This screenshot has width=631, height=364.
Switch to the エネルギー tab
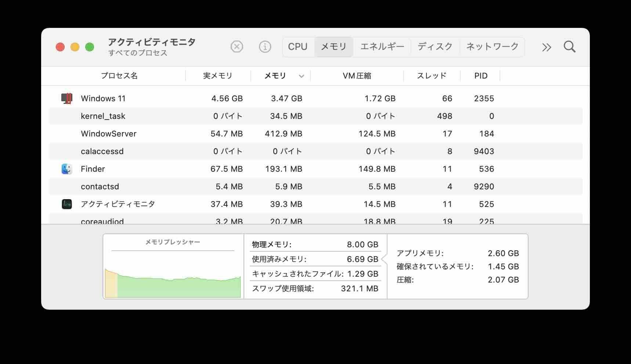pyautogui.click(x=382, y=47)
